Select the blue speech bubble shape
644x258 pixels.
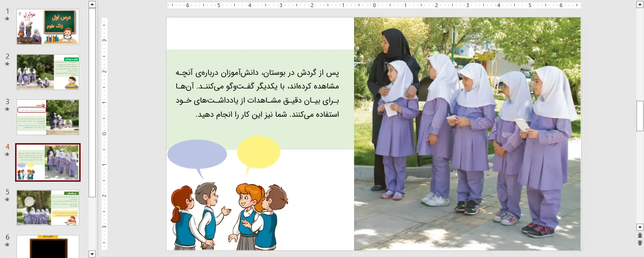tap(197, 154)
